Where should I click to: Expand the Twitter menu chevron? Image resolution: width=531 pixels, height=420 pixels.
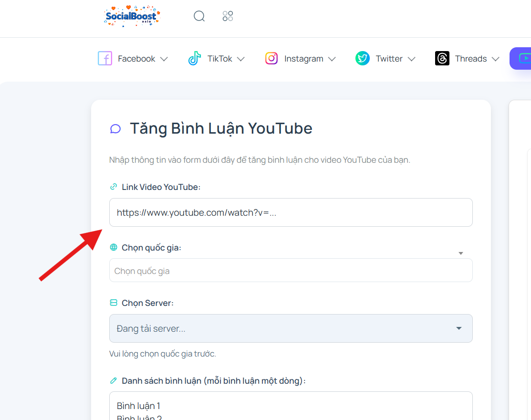click(411, 59)
